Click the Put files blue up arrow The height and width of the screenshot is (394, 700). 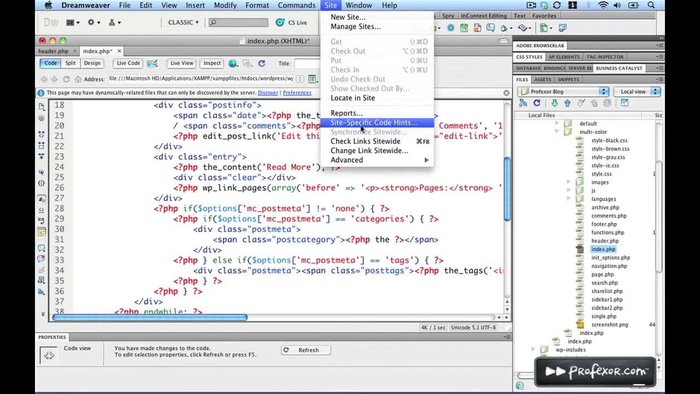567,103
